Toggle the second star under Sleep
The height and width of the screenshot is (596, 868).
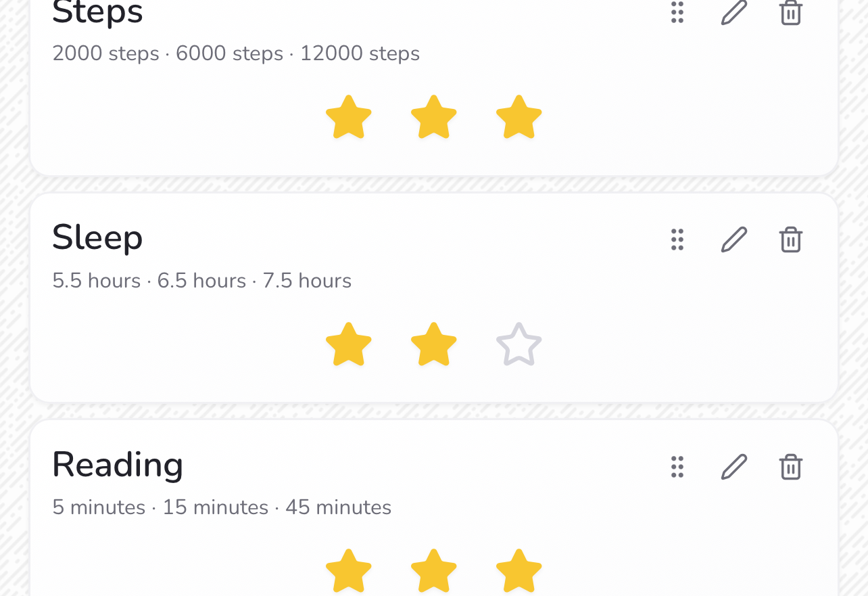click(x=434, y=344)
